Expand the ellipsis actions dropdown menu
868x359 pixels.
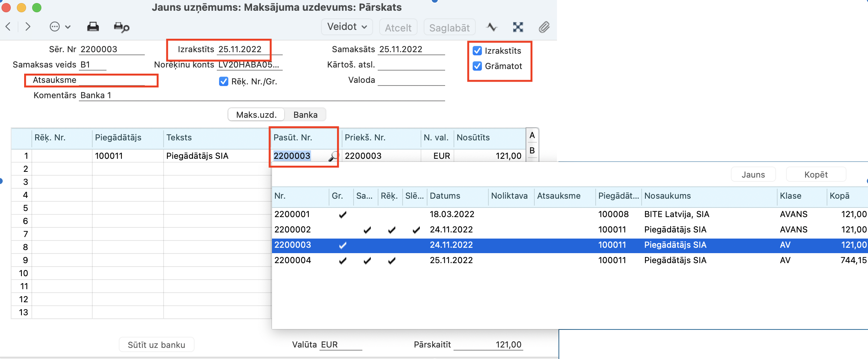60,27
